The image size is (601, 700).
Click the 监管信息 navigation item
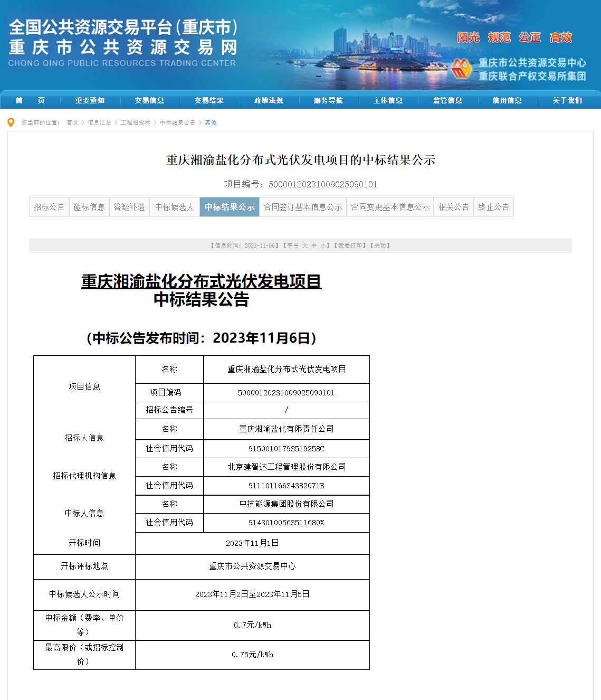pyautogui.click(x=447, y=100)
